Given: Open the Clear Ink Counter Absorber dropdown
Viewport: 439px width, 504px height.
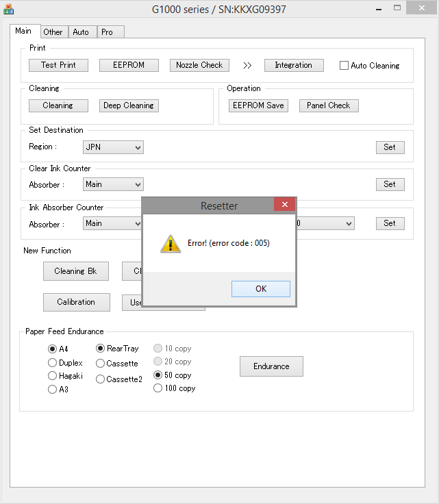Looking at the screenshot, I should [113, 184].
